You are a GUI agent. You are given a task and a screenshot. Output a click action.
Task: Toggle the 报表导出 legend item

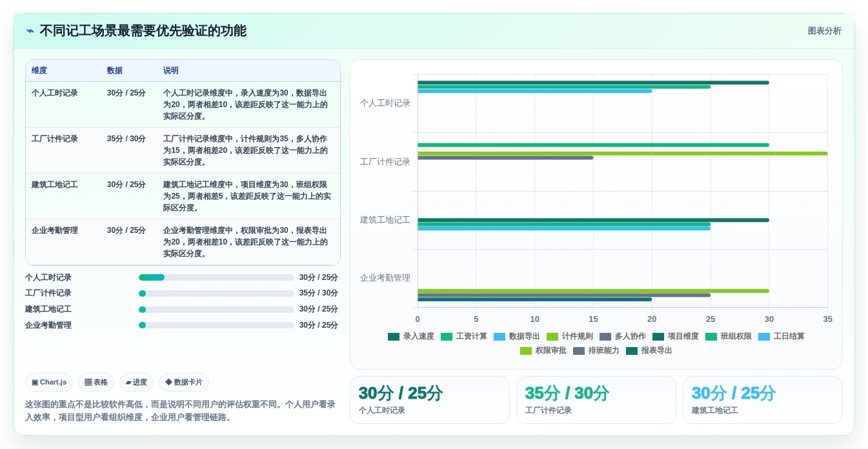[649, 350]
